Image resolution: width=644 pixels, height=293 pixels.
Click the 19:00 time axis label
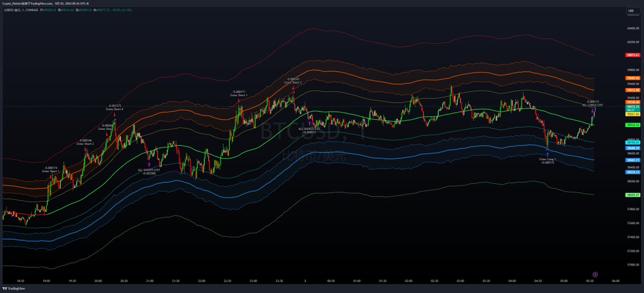47,280
